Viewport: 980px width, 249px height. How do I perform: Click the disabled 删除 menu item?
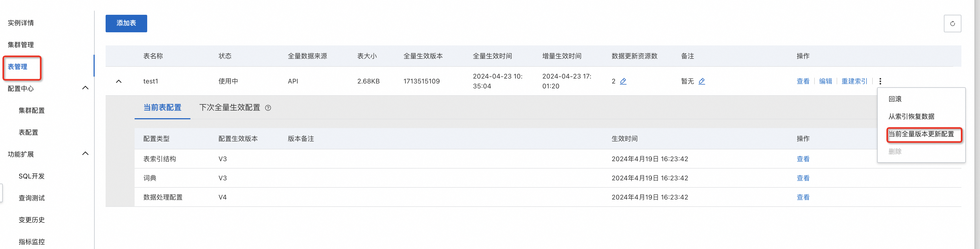pos(895,152)
